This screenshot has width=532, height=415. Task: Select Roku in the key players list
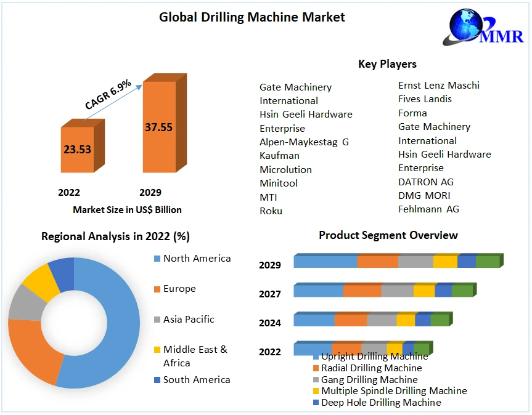point(271,211)
